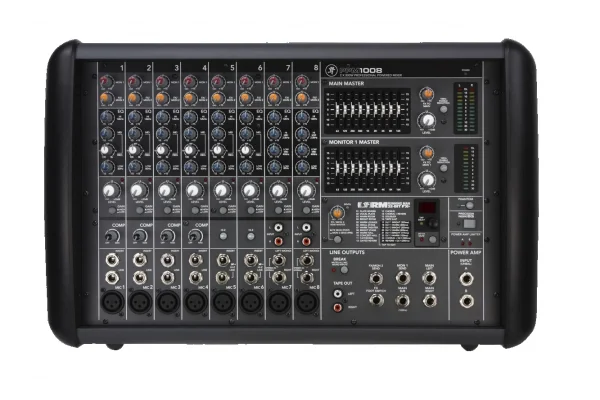Click the red FX preset number display

427,208
